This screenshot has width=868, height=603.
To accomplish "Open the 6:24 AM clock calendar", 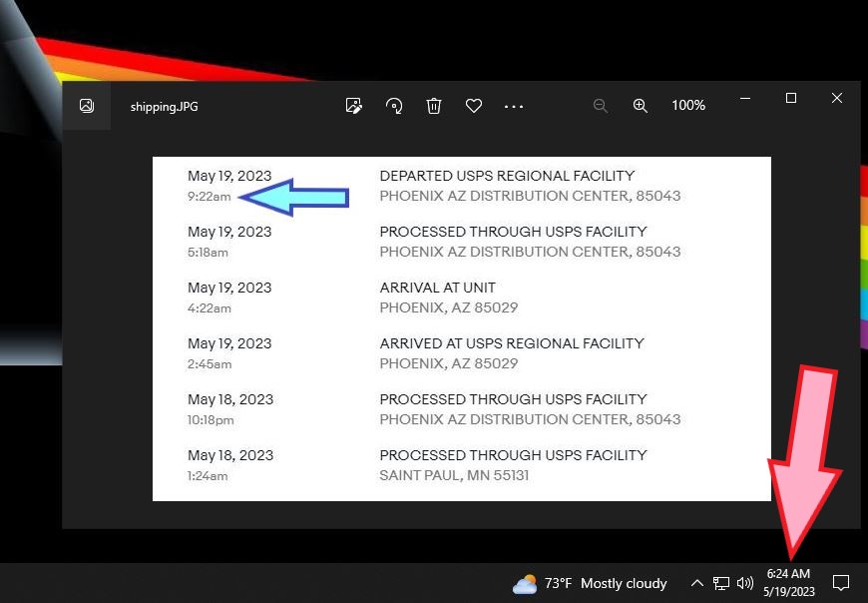I will pos(789,582).
